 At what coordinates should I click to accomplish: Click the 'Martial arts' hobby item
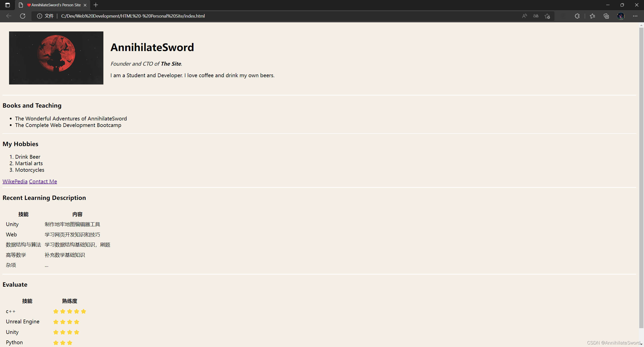tap(29, 163)
